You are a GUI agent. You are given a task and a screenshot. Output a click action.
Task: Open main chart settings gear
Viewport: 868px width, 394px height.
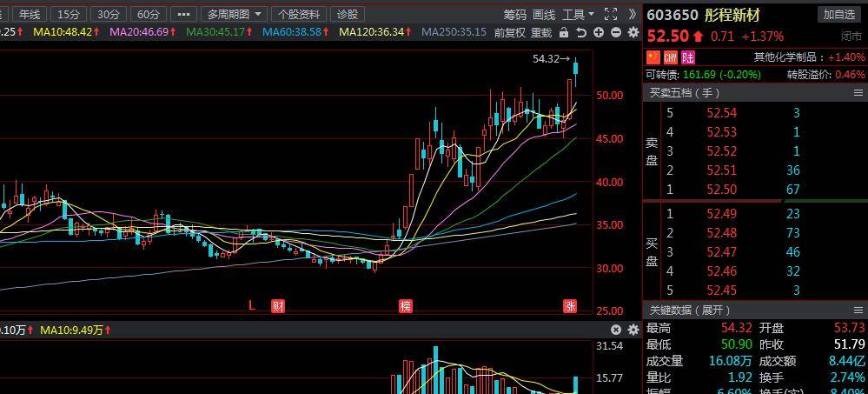[x=632, y=32]
